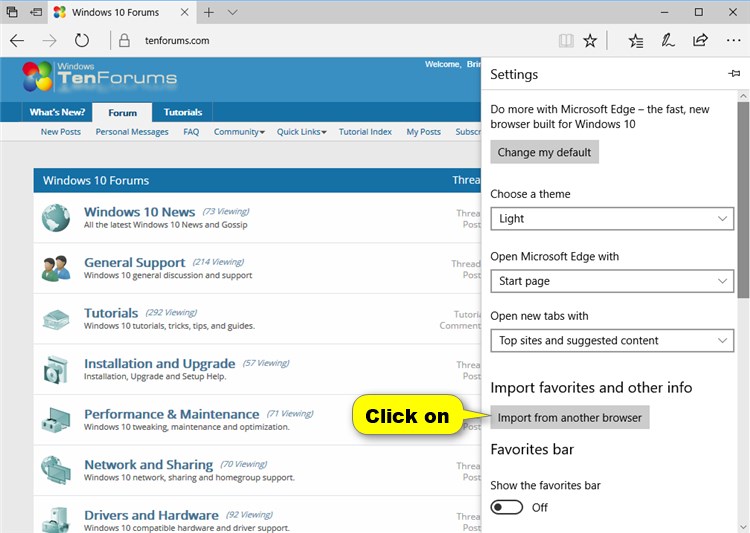Open My Posts
The image size is (750, 533).
click(423, 132)
